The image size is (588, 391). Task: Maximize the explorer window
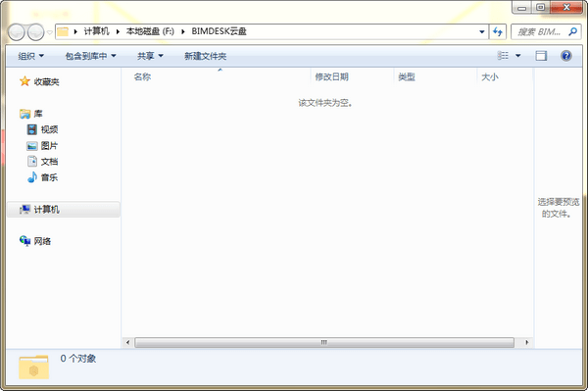[x=540, y=8]
